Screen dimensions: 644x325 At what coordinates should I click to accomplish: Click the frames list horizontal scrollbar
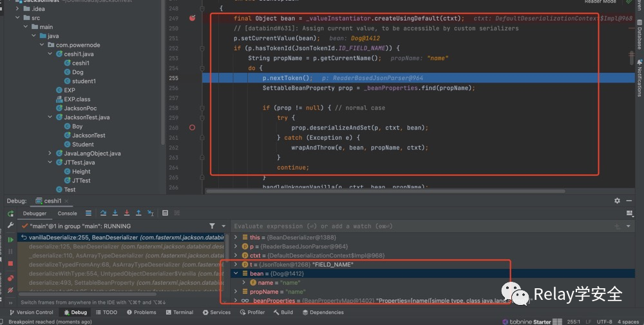(88, 294)
